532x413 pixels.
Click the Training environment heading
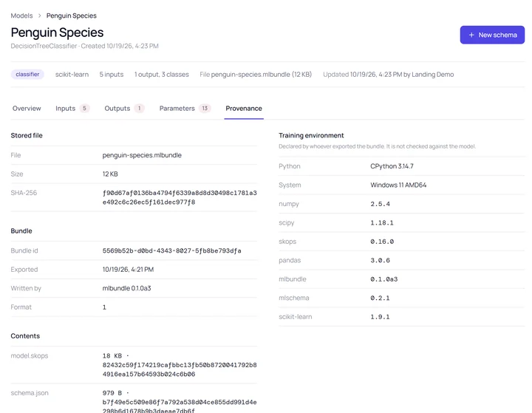coord(311,135)
